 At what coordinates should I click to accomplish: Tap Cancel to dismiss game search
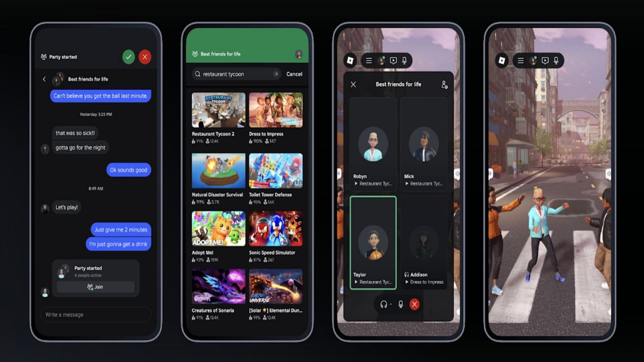tap(294, 73)
